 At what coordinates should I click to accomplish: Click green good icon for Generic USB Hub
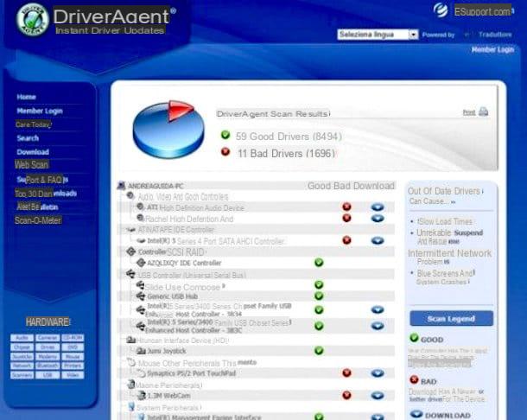click(x=319, y=296)
